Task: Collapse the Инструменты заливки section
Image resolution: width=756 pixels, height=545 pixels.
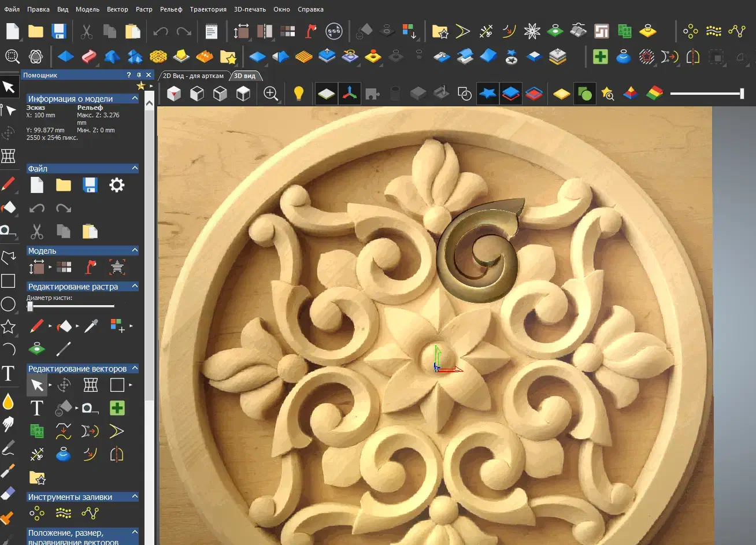Action: [135, 497]
